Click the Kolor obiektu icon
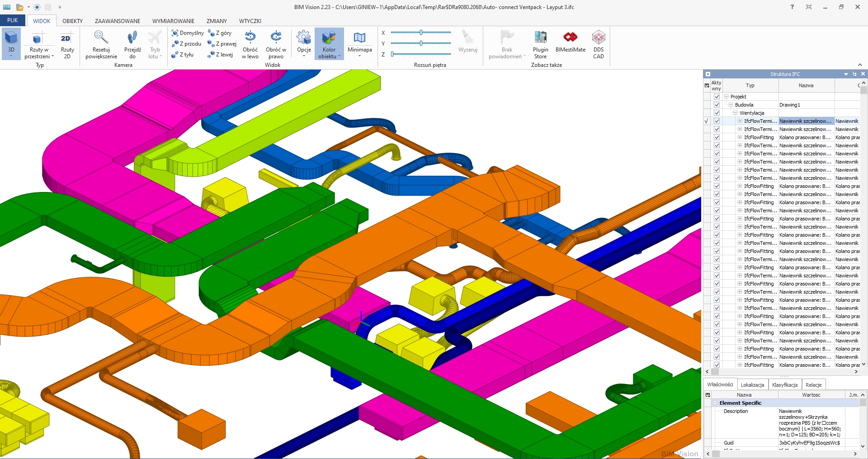This screenshot has height=459, width=868. 329,38
